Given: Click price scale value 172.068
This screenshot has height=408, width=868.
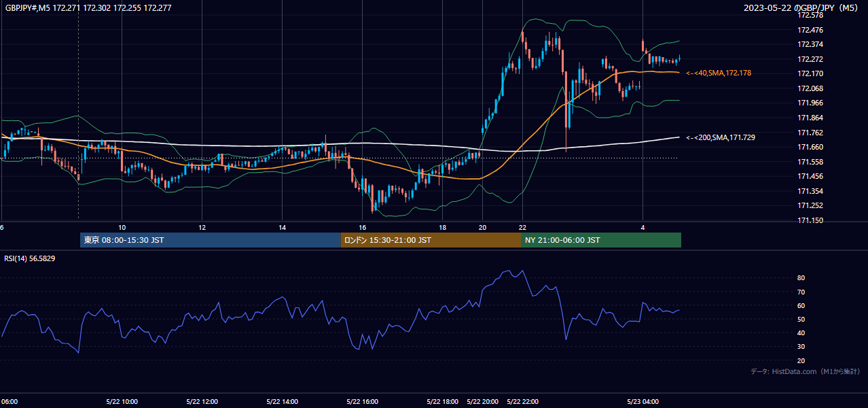Looking at the screenshot, I should pyautogui.click(x=810, y=88).
